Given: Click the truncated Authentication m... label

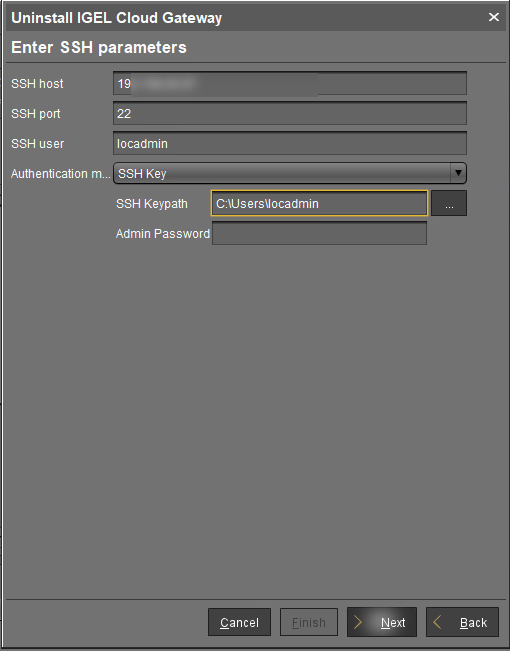Looking at the screenshot, I should [61, 174].
